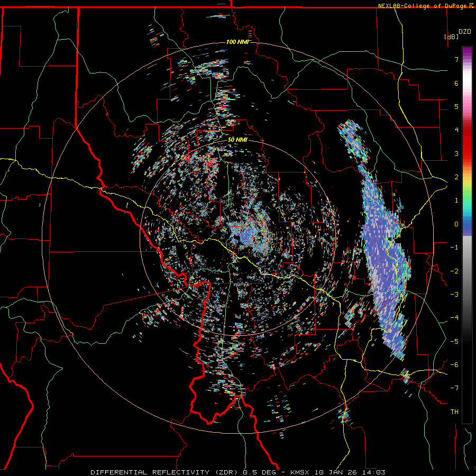Screen dimensions: 476x476
Task: Click the 7 value on the color scale
Action: coord(456,59)
